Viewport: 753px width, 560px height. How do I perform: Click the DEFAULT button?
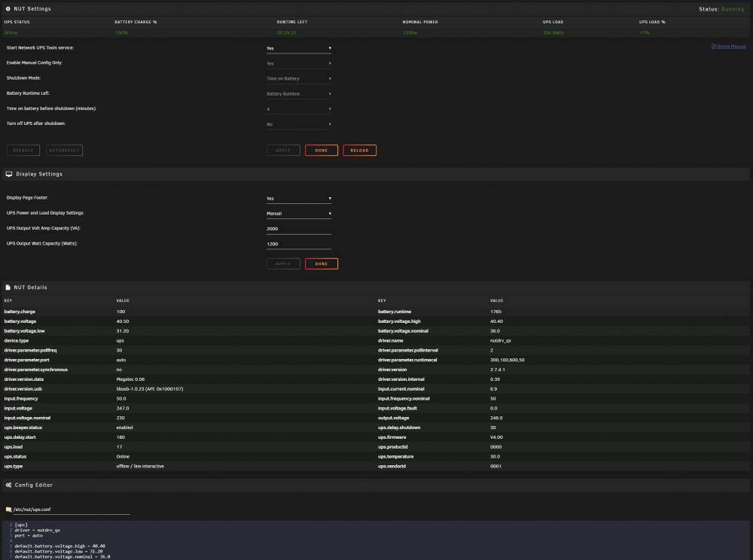point(23,151)
